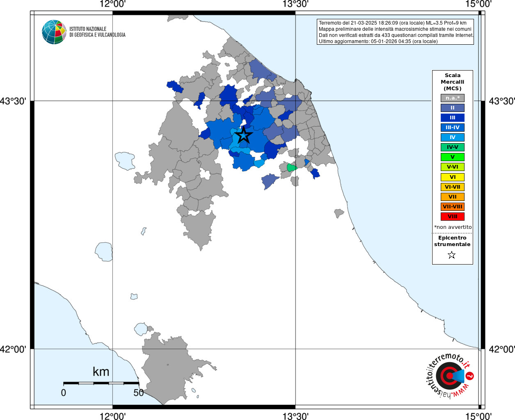Click the scale bar '0' value

click(x=63, y=393)
